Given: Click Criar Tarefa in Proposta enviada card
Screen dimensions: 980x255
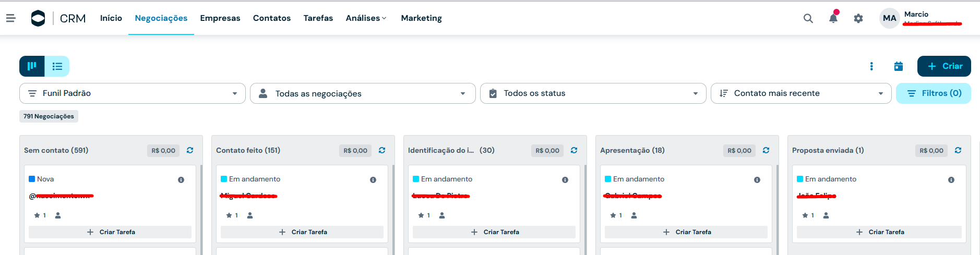Looking at the screenshot, I should point(879,232).
